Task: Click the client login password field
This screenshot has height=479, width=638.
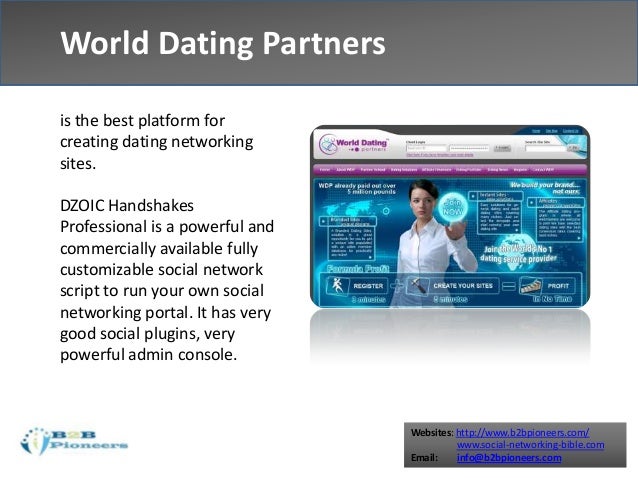Action: pyautogui.click(x=469, y=149)
